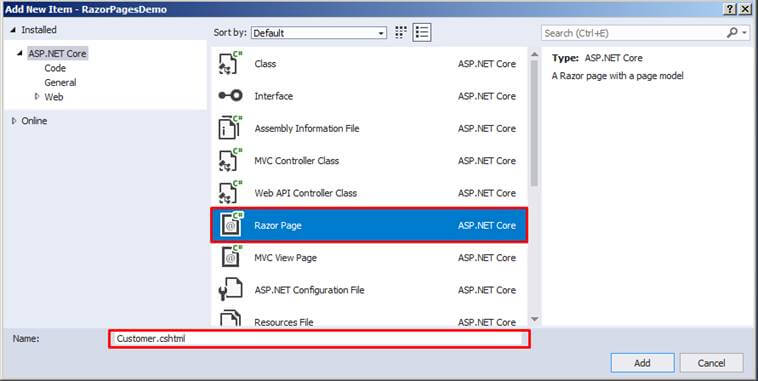Collapse the Installed section
Image resolution: width=758 pixels, height=381 pixels.
coord(13,30)
